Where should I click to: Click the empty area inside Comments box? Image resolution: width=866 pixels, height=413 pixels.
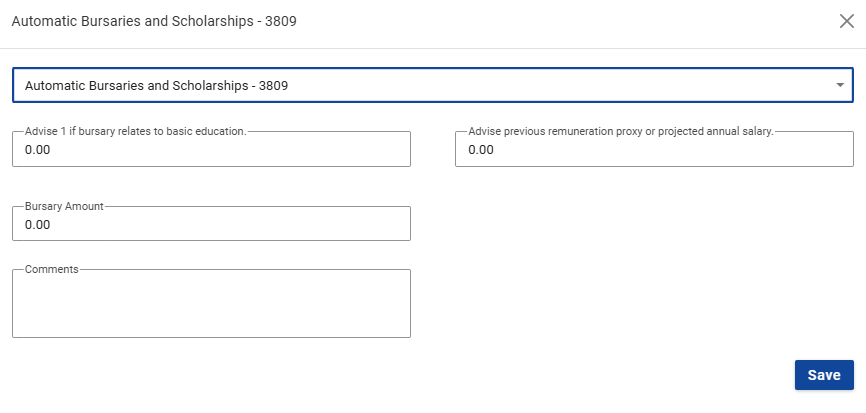[x=211, y=310]
